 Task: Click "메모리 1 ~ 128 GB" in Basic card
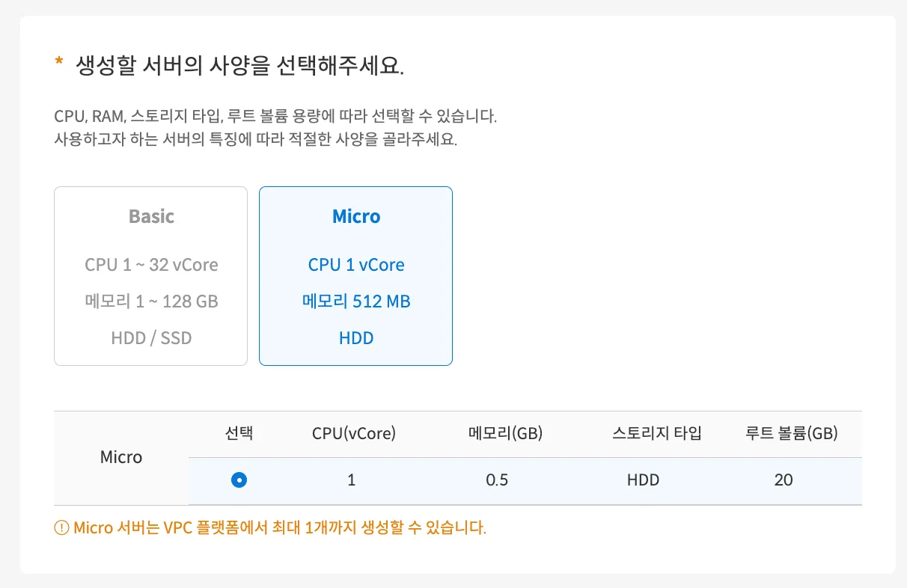click(151, 301)
